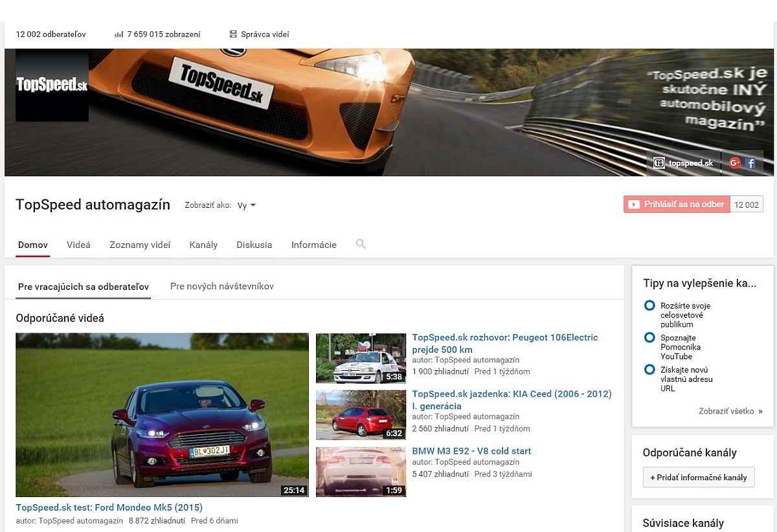777x532 pixels.
Task: Switch to the Domov tab
Action: [33, 245]
